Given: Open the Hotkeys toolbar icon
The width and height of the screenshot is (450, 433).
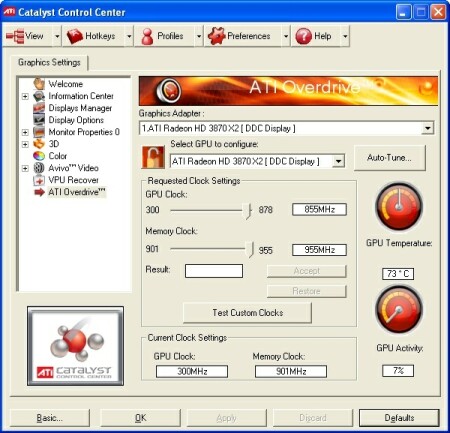Looking at the screenshot, I should pos(75,36).
